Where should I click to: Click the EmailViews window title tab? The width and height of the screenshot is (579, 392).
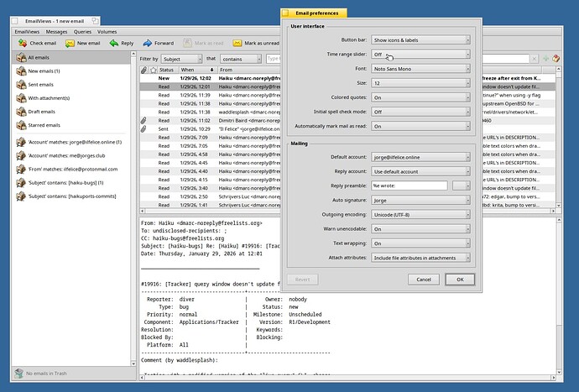point(55,21)
